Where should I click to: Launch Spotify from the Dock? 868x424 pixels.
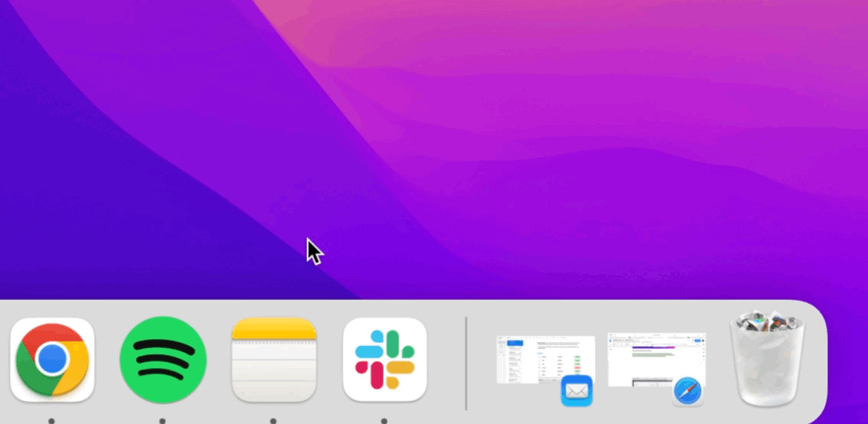pyautogui.click(x=163, y=360)
